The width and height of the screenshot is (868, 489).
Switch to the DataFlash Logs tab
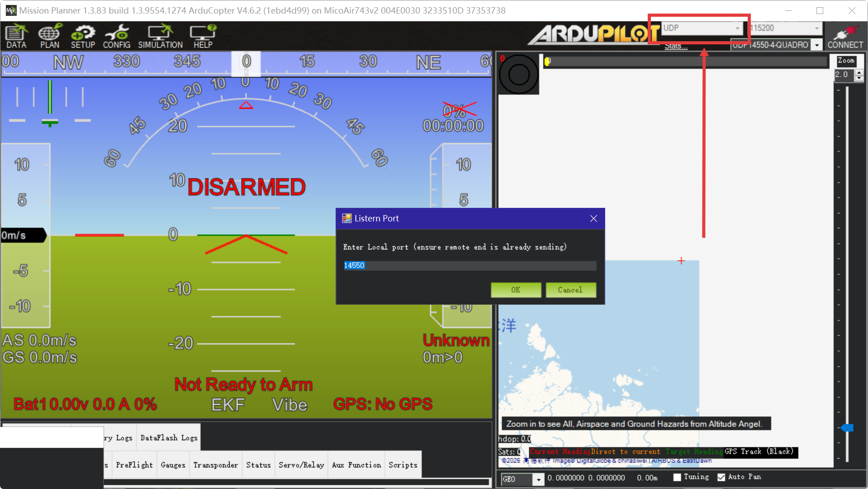click(x=169, y=438)
